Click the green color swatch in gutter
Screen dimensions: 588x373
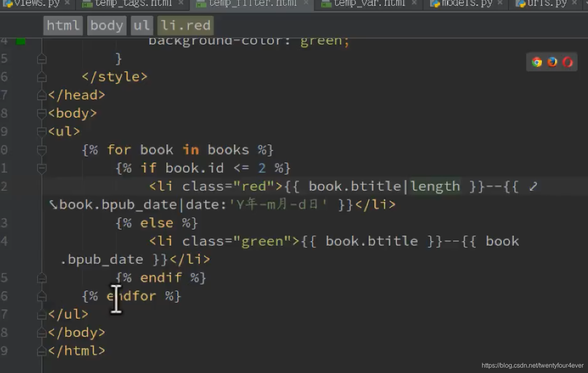[x=21, y=41]
